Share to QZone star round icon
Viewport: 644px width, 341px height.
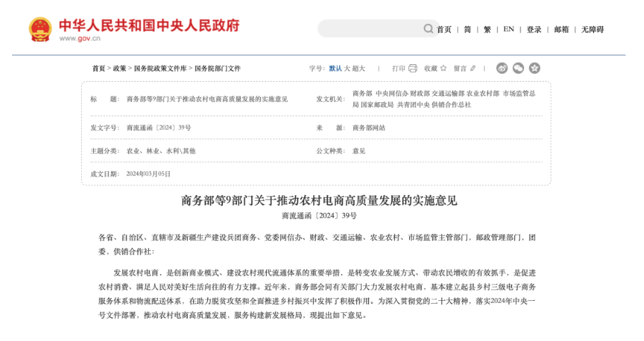pyautogui.click(x=535, y=68)
